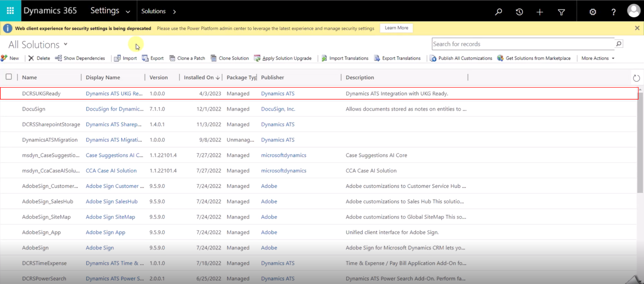Viewport: 644px width, 284px height.
Task: Click Publish All Customizations
Action: [461, 58]
